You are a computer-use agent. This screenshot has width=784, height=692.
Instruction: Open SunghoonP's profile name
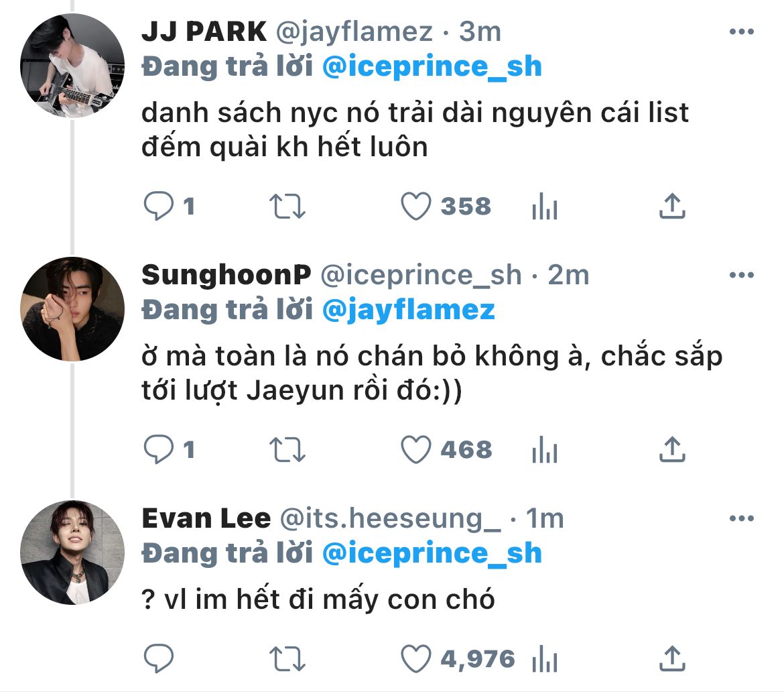tap(226, 275)
